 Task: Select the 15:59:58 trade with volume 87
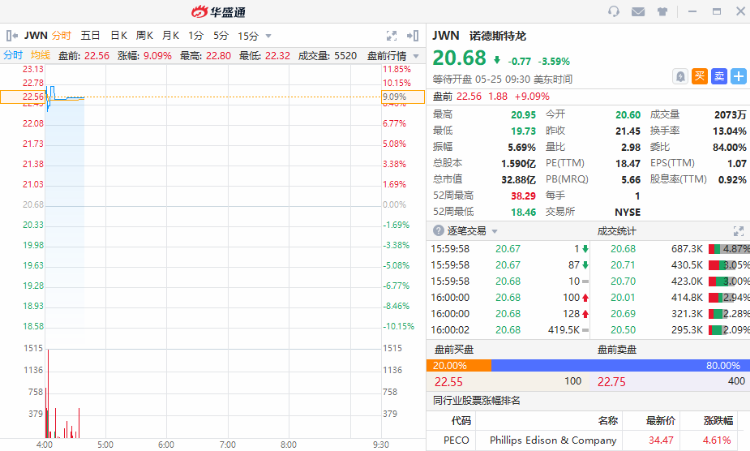[510, 264]
